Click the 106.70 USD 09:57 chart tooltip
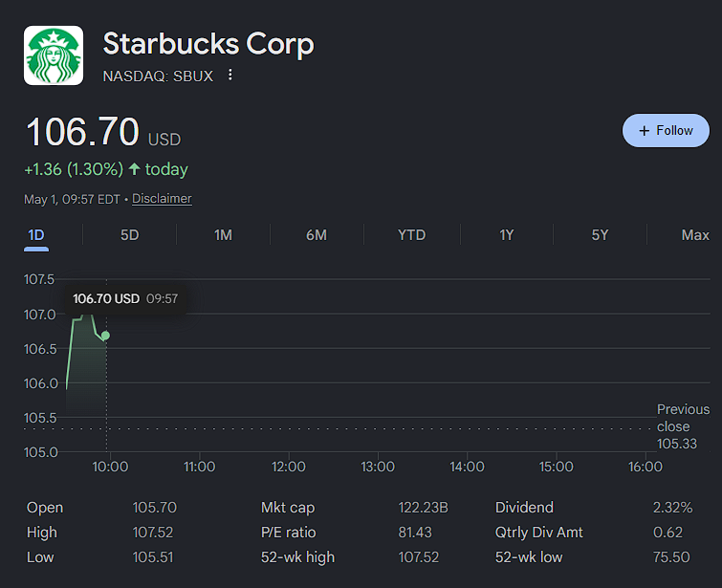The height and width of the screenshot is (588, 722). (x=125, y=299)
